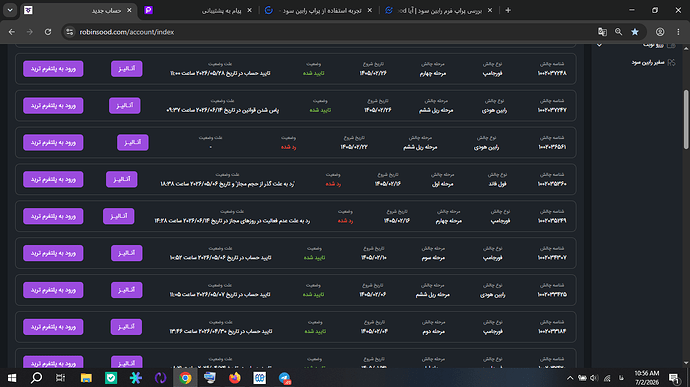Enter trade platform for challenge 1002036561
This screenshot has width=690, height=387.
pos(53,142)
